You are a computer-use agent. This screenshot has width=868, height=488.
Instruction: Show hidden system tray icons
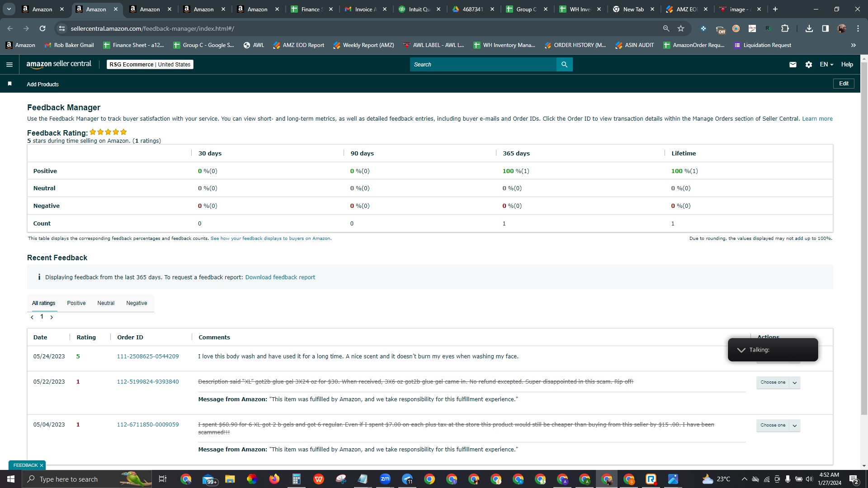tap(744, 479)
